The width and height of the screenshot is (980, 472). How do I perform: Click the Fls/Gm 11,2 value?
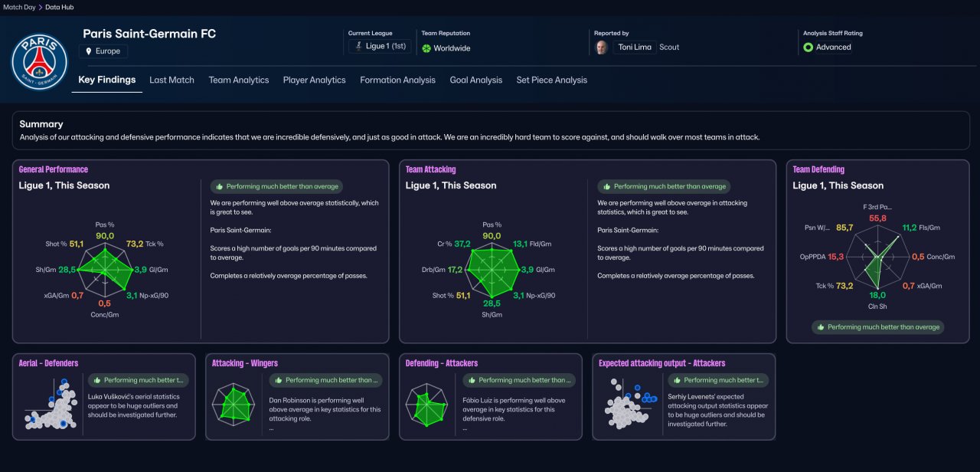click(910, 228)
